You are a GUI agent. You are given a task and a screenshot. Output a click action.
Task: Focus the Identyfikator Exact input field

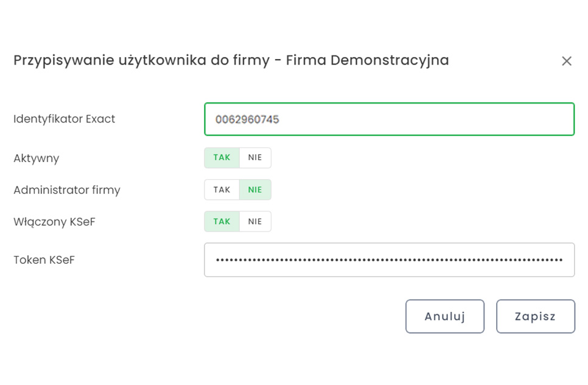click(x=390, y=119)
